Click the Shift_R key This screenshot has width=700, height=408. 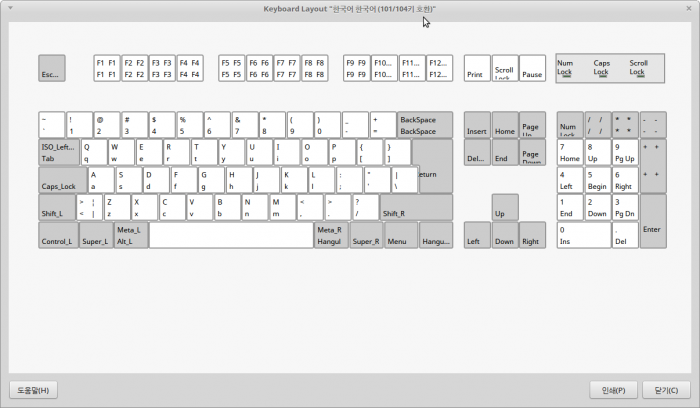coord(416,208)
